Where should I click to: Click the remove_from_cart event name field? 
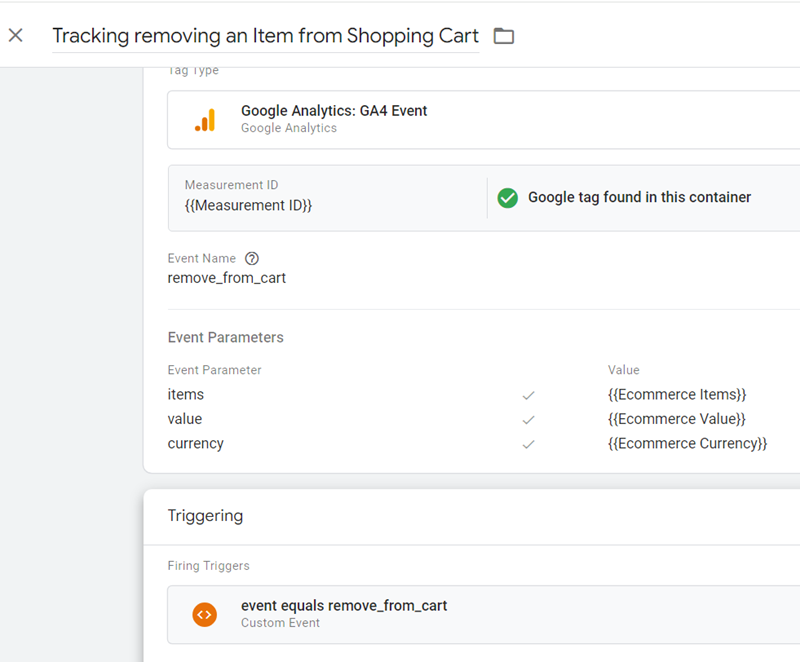227,277
